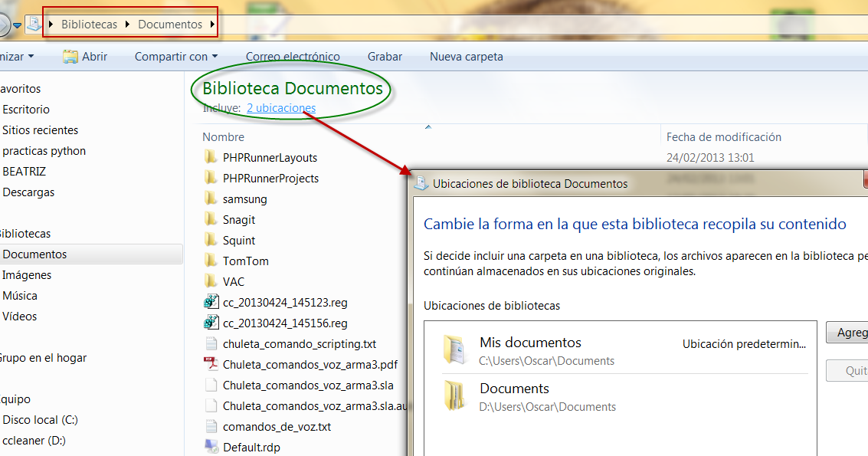Click the library icon in the address bar
This screenshot has height=456, width=868.
tap(34, 24)
